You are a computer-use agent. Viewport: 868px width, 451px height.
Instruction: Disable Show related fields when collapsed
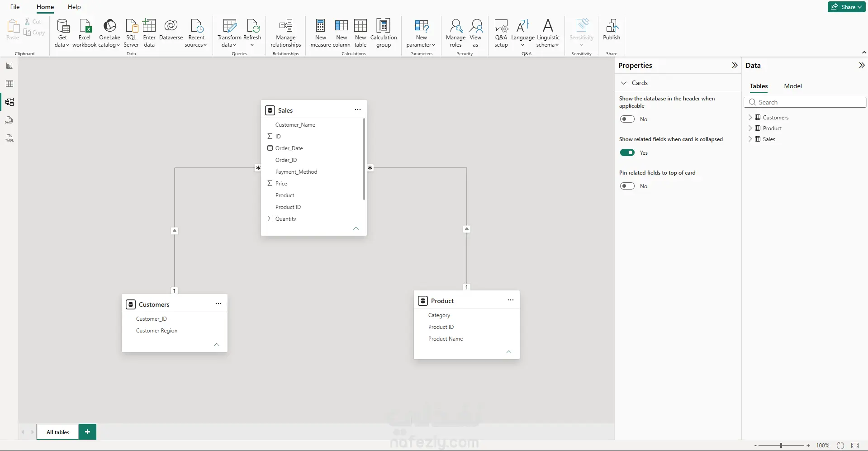coord(627,152)
